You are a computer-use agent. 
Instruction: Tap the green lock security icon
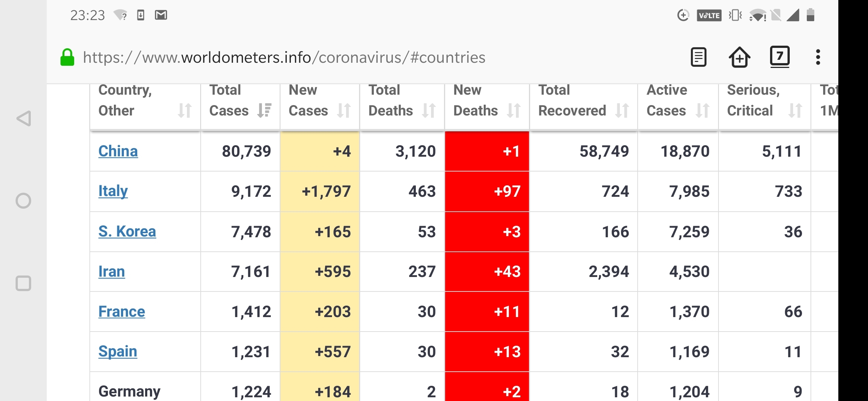click(x=67, y=58)
